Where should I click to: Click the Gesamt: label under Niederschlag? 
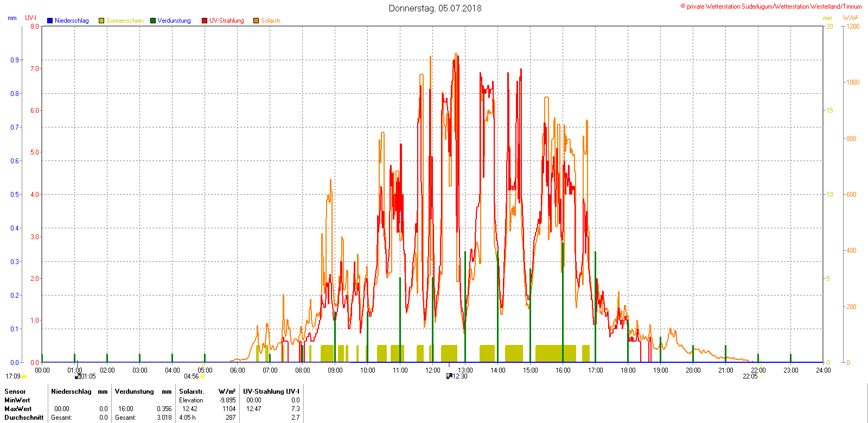61,418
